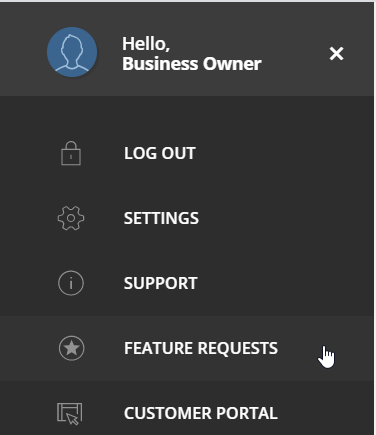Click the Customer Portal window-cursor icon
Viewport: 376px width, 435px height.
[70, 413]
